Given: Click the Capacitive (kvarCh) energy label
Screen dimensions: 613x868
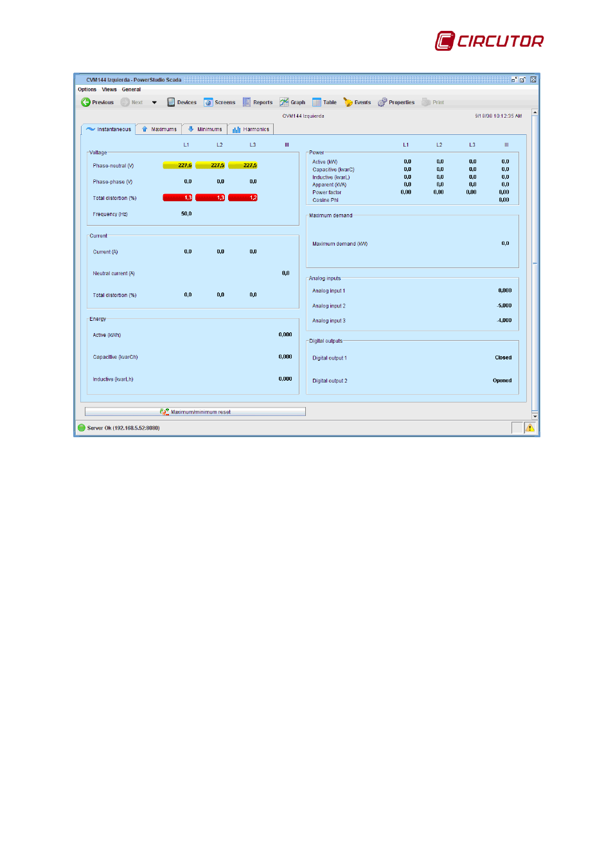Looking at the screenshot, I should pos(115,357).
